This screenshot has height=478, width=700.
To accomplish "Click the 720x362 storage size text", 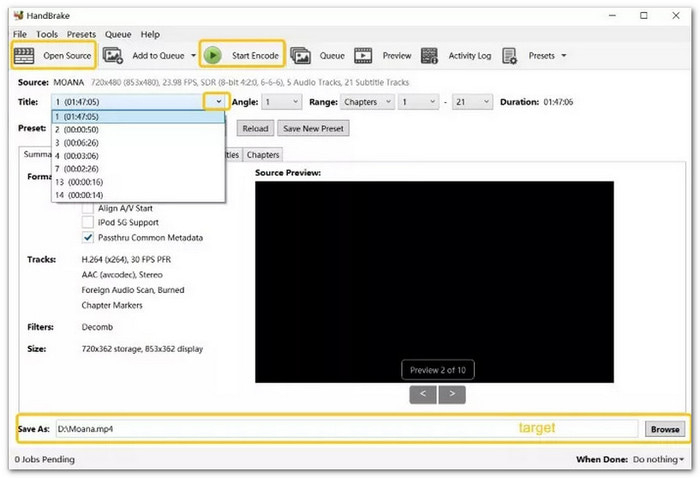I will point(142,349).
